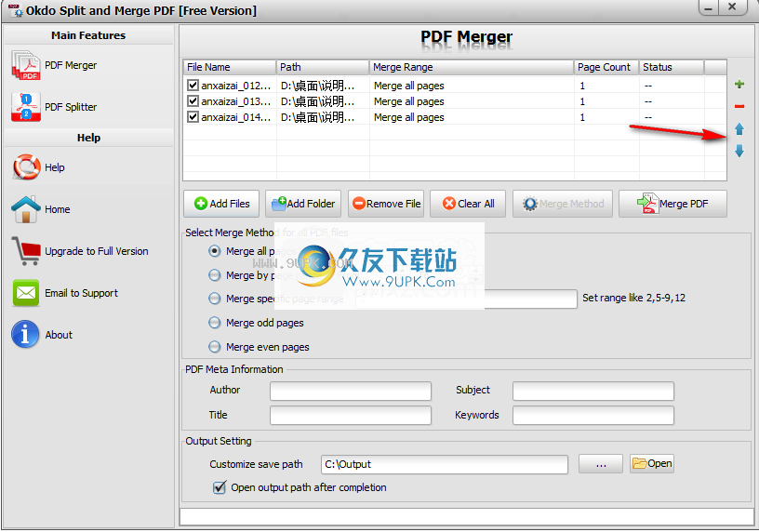
Task: Uncheck the anxaizai_012 file checkbox
Action: click(193, 86)
